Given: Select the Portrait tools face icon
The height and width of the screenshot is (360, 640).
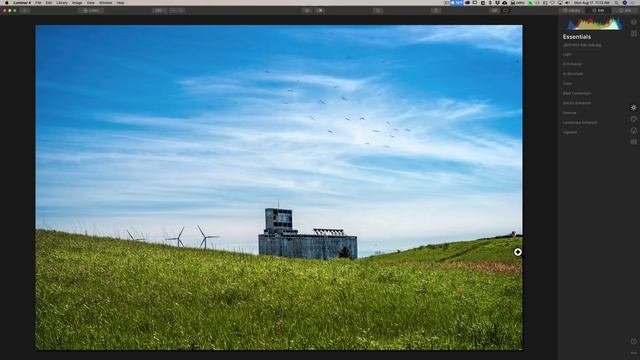Looking at the screenshot, I should (x=633, y=131).
